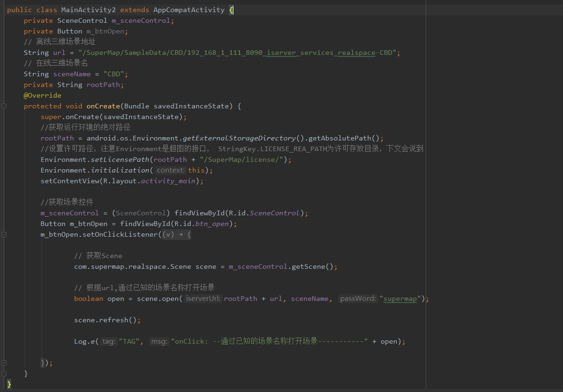Click the 'context:' parameter hint
This screenshot has width=563, height=392.
click(x=171, y=170)
